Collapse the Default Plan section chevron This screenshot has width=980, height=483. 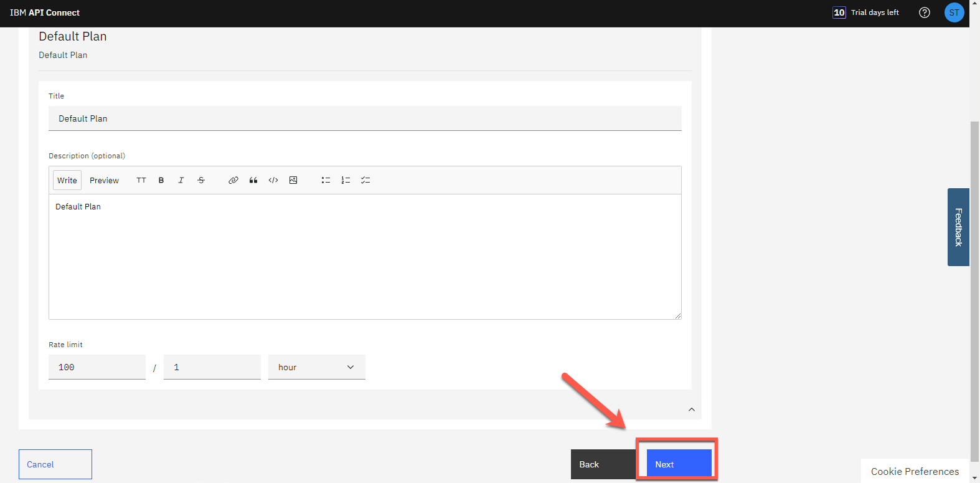click(691, 409)
